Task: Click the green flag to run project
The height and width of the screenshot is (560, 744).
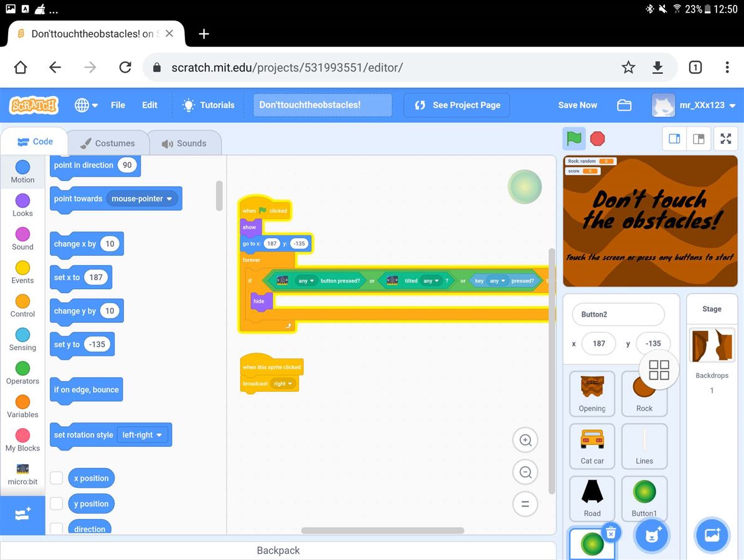Action: tap(574, 139)
